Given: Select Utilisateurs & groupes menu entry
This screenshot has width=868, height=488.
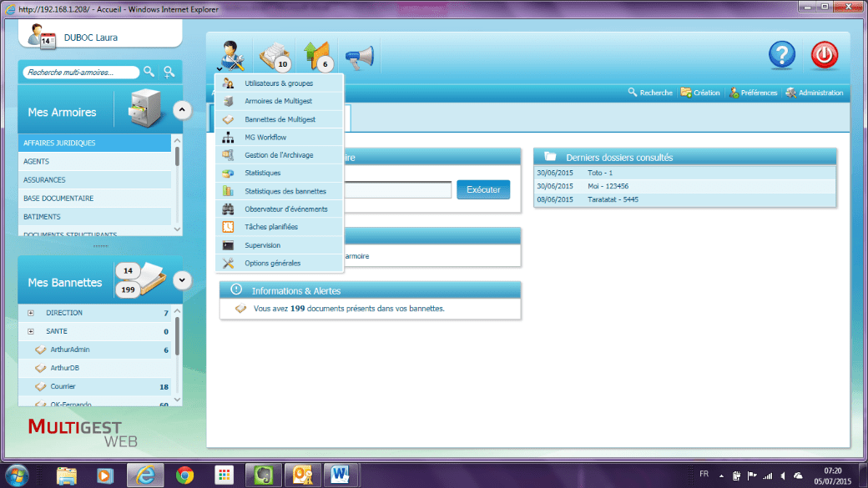Looking at the screenshot, I should point(279,83).
